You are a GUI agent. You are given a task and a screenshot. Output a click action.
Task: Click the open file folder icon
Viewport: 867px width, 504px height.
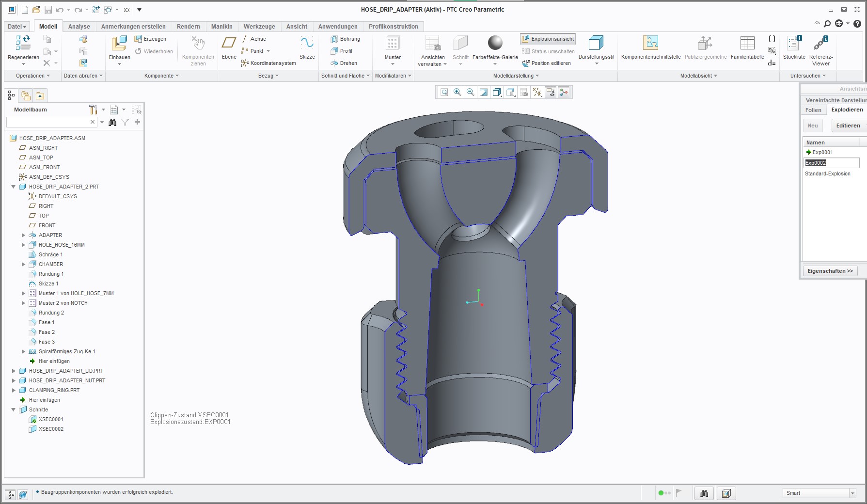(x=36, y=10)
